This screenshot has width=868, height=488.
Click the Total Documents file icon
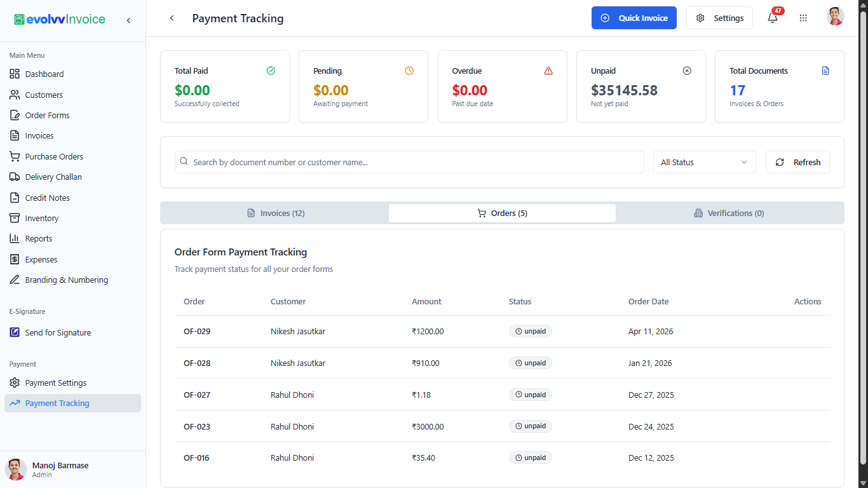click(825, 71)
